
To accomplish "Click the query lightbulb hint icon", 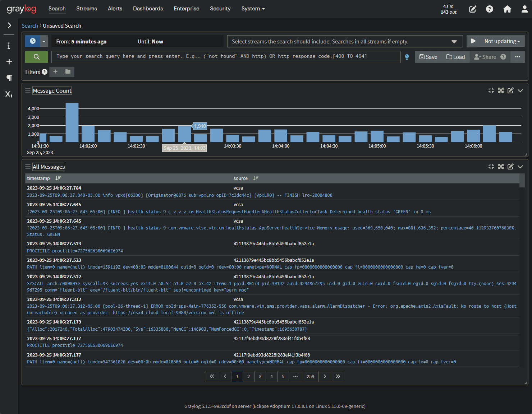I will click(x=407, y=57).
